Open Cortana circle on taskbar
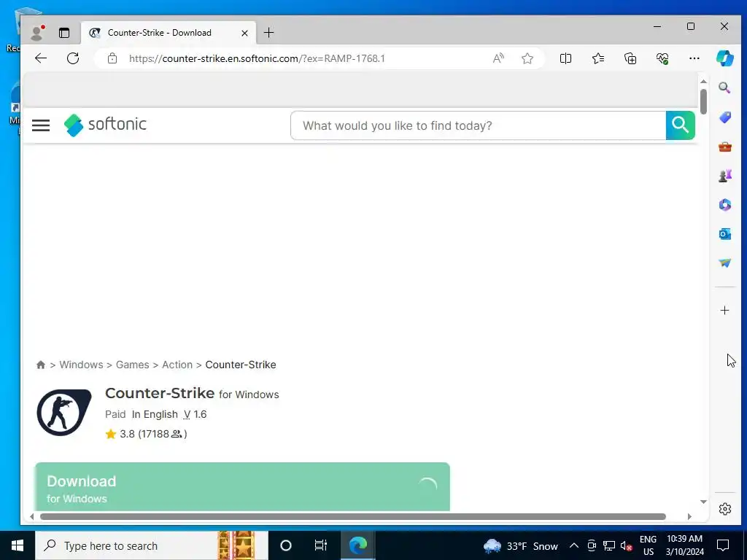 click(286, 545)
